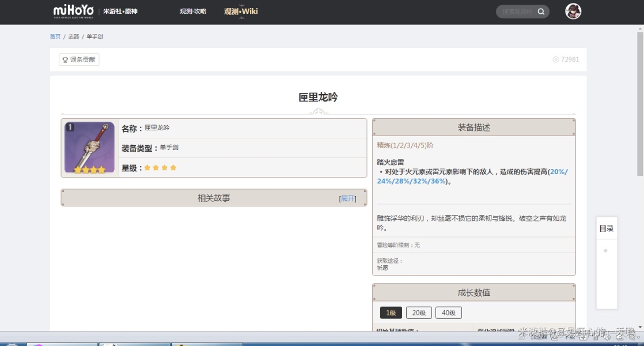Viewport: 644px width, 346px height.
Task: Open the 匣里龙吟 sword thumbnail
Action: coord(89,148)
